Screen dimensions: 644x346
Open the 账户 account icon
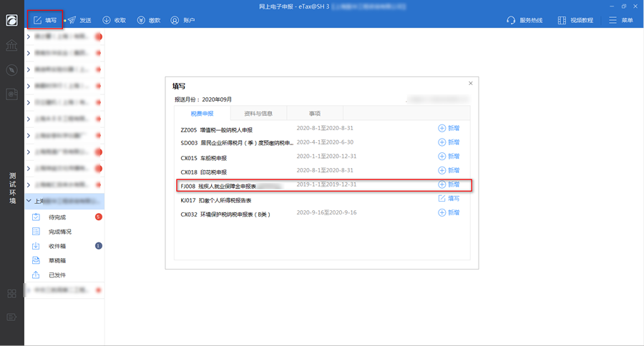(182, 20)
